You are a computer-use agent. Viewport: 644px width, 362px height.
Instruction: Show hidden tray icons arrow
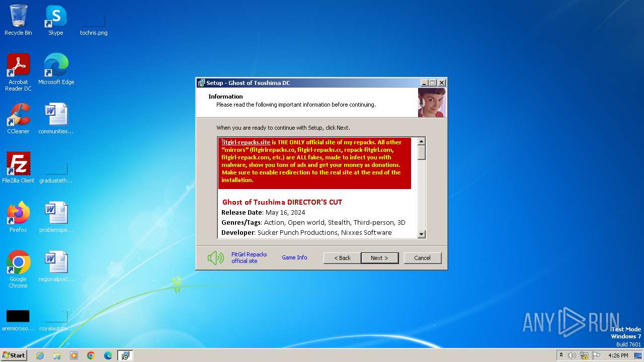(x=561, y=355)
